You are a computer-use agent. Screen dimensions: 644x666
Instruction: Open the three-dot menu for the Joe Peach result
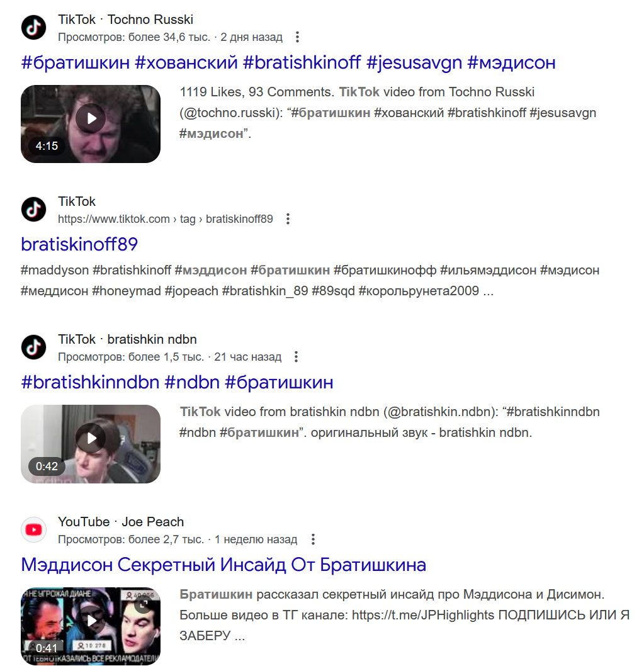click(313, 539)
